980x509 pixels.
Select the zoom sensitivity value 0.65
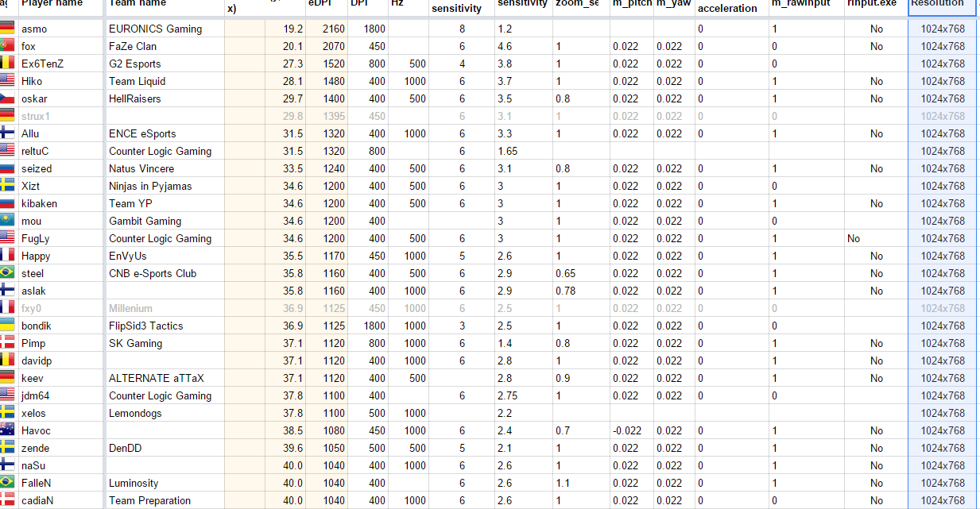coord(566,273)
